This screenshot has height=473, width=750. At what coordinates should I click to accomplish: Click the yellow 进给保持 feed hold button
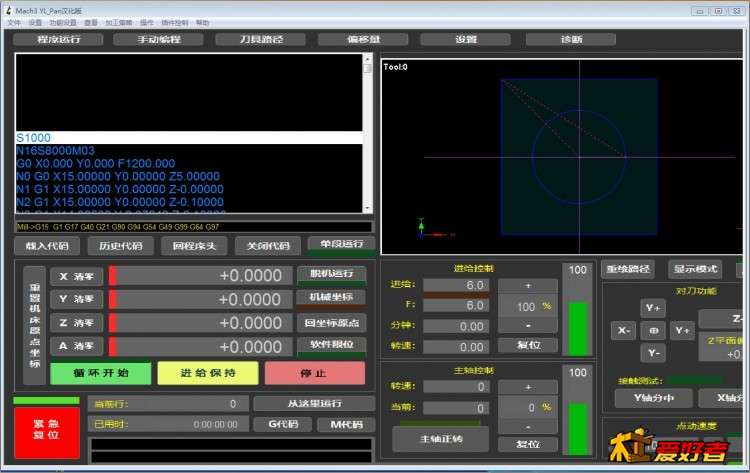tap(208, 373)
